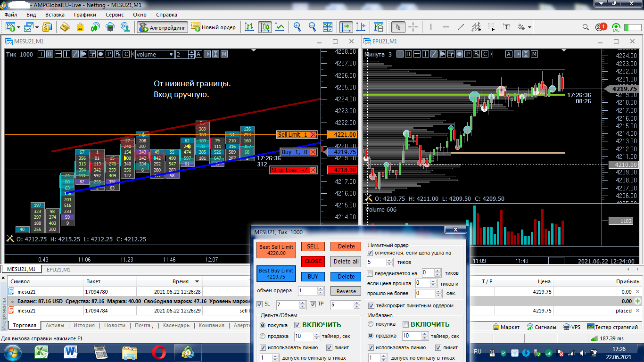Image resolution: width=644 pixels, height=362 pixels.
Task: Select the trendline drawing tool
Action: coord(461,27)
